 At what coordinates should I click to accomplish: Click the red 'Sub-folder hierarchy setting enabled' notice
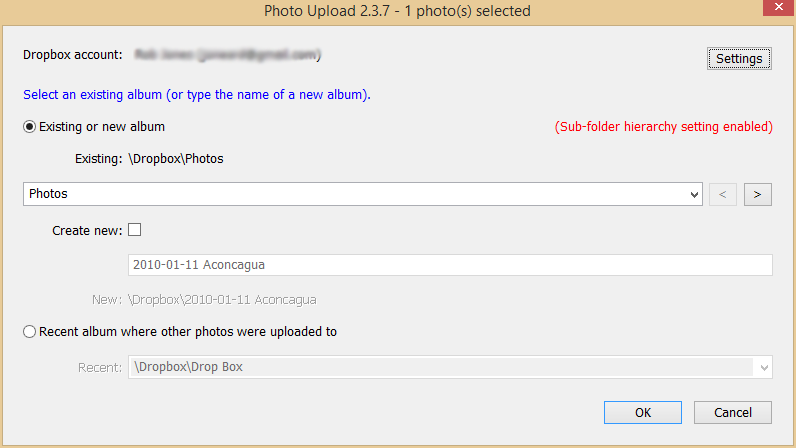[663, 128]
